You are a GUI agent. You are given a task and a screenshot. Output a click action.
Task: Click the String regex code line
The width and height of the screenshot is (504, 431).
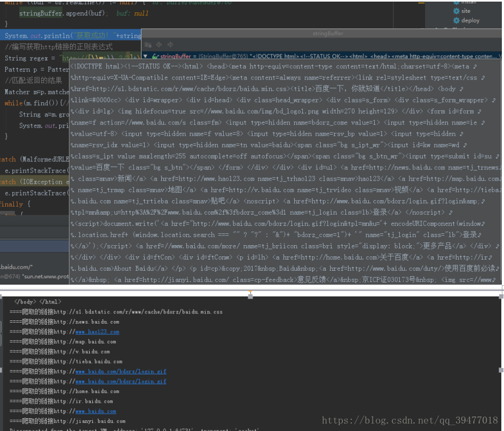[x=72, y=58]
